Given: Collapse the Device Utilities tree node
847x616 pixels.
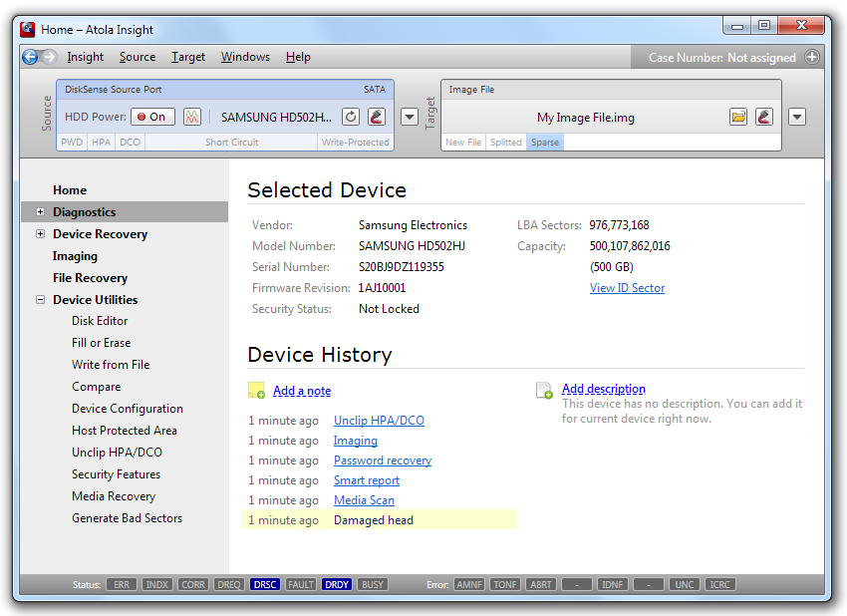Looking at the screenshot, I should click(41, 299).
